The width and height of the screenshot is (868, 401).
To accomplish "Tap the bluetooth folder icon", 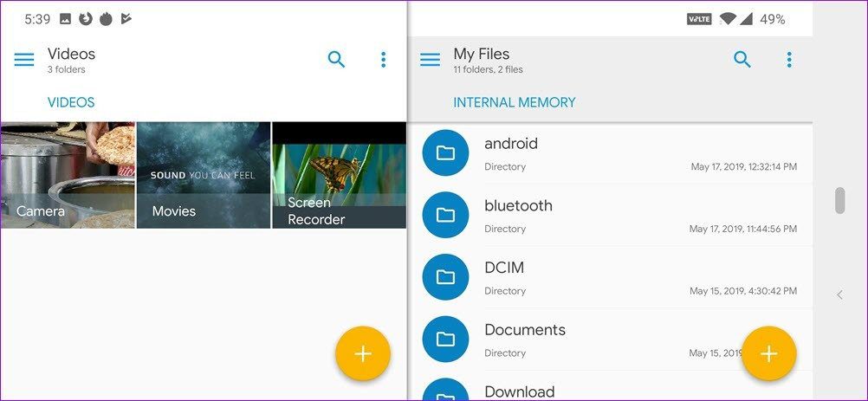I will (x=445, y=215).
